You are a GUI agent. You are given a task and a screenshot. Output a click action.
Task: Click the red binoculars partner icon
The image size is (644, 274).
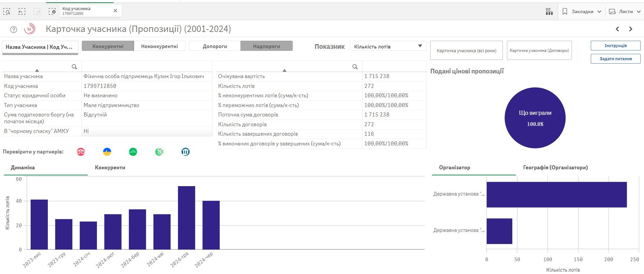81,152
